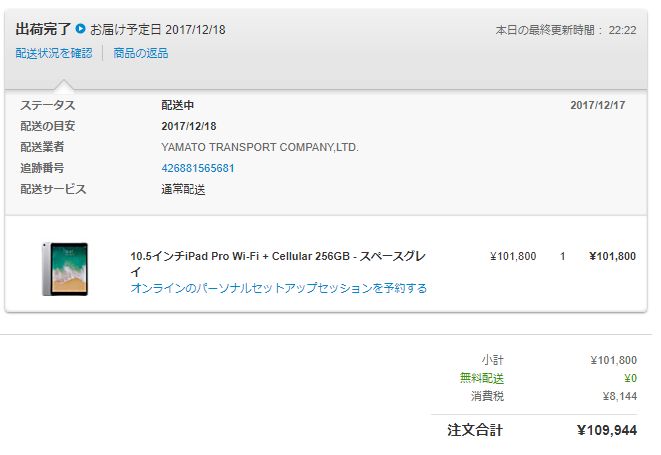The width and height of the screenshot is (661, 455).
Task: Click the 追跡番号 row label
Action: 42,168
